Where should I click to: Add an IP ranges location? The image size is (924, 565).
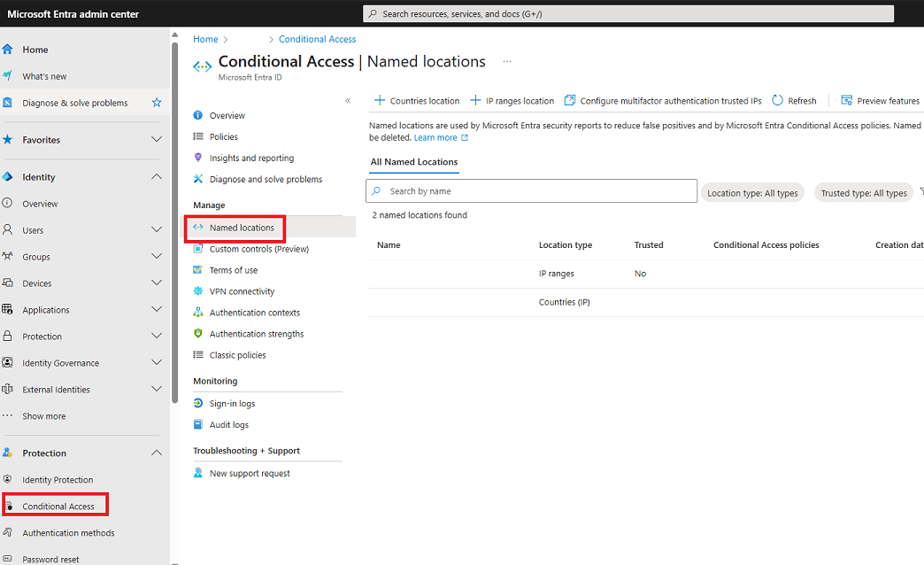(512, 101)
